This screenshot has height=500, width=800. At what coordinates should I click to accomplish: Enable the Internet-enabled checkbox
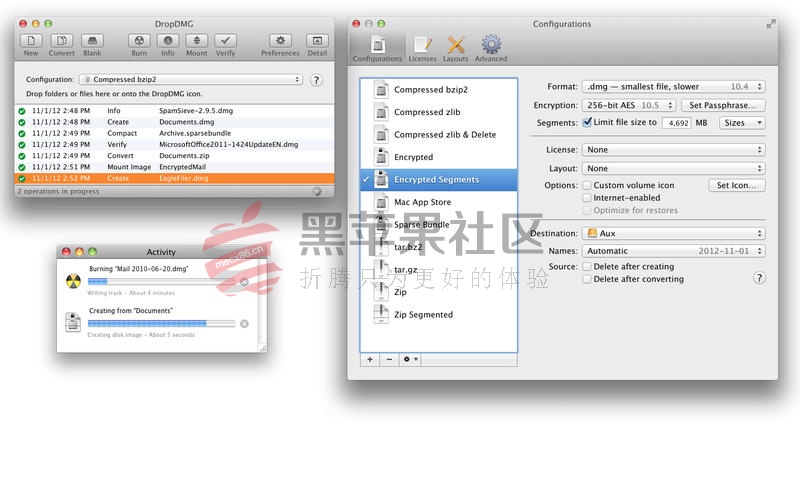[x=587, y=198]
